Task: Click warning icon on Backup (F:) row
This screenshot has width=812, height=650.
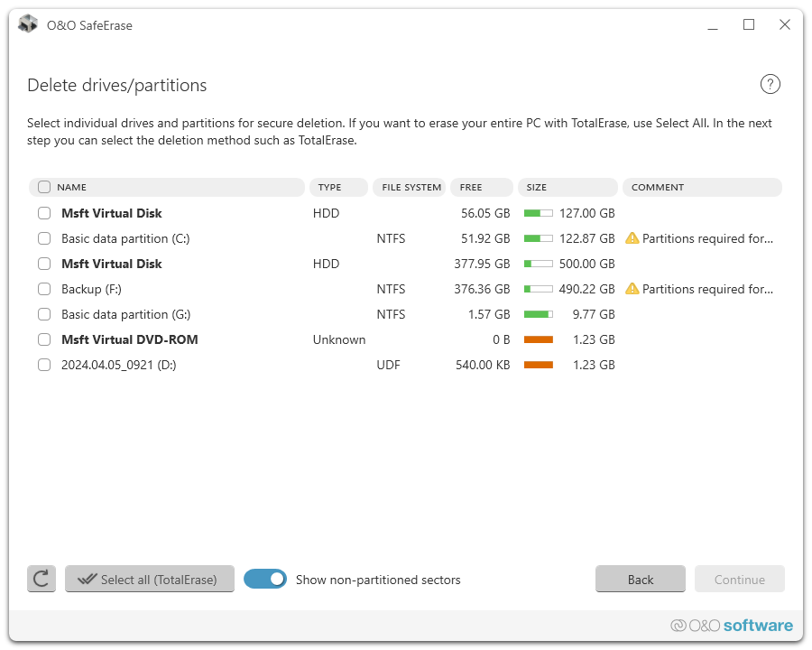Action: (632, 289)
